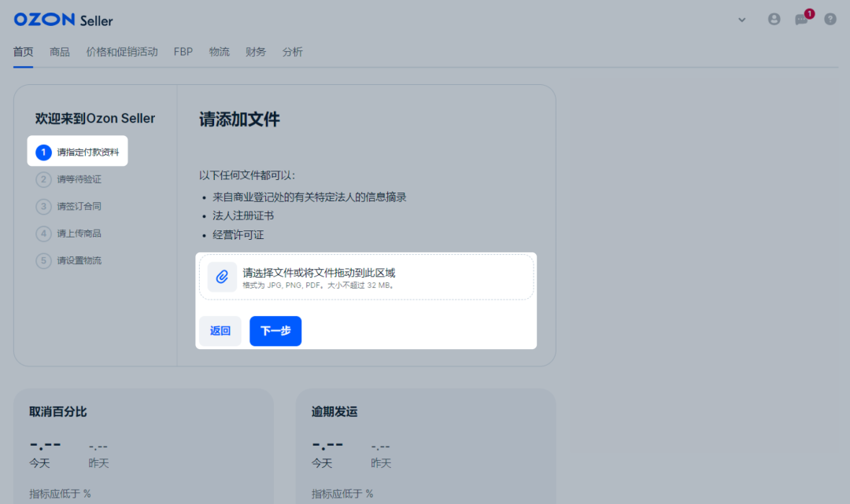The height and width of the screenshot is (504, 850).
Task: Select step 2 请等待验证
Action: point(68,179)
